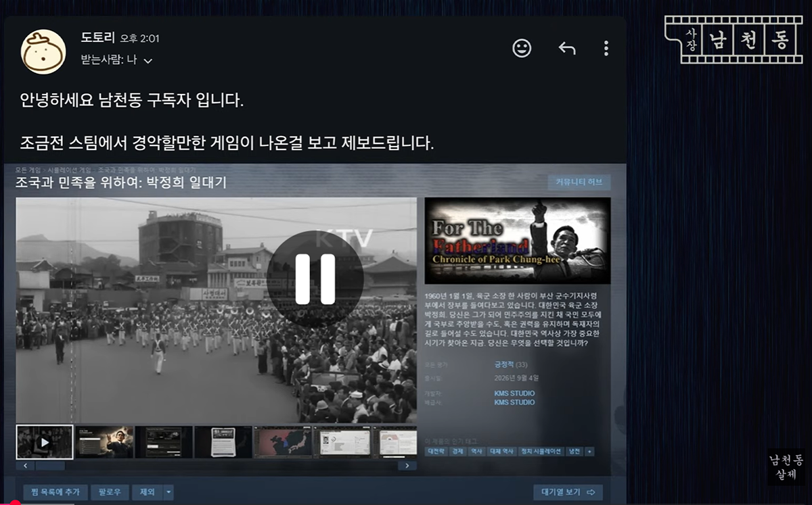Open developer KMS STUDIO link
812x505 pixels.
(x=514, y=393)
